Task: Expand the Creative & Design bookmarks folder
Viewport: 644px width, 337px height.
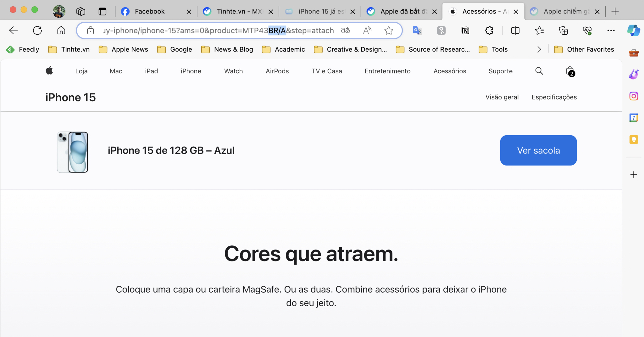Action: [350, 49]
